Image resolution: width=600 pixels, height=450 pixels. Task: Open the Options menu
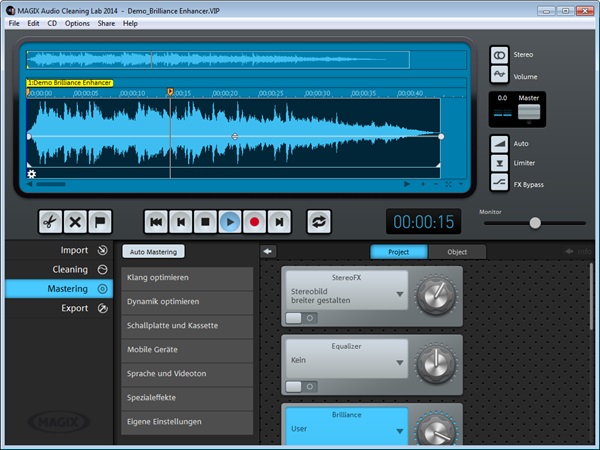coord(77,23)
